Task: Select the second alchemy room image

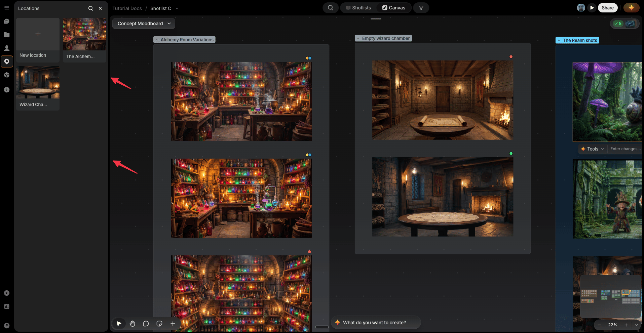Action: pyautogui.click(x=241, y=198)
